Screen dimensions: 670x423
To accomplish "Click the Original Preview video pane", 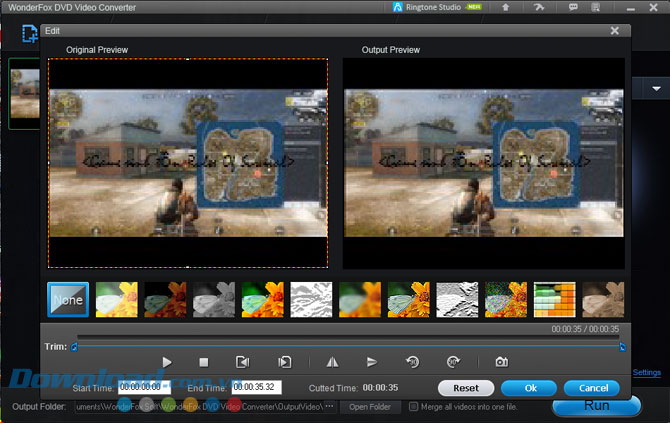I will [x=188, y=163].
